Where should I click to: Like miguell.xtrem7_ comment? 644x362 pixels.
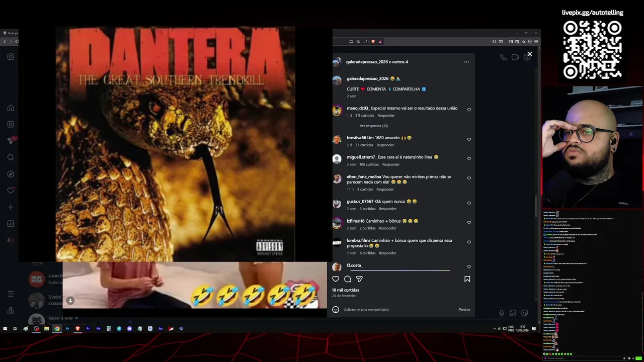(x=469, y=159)
